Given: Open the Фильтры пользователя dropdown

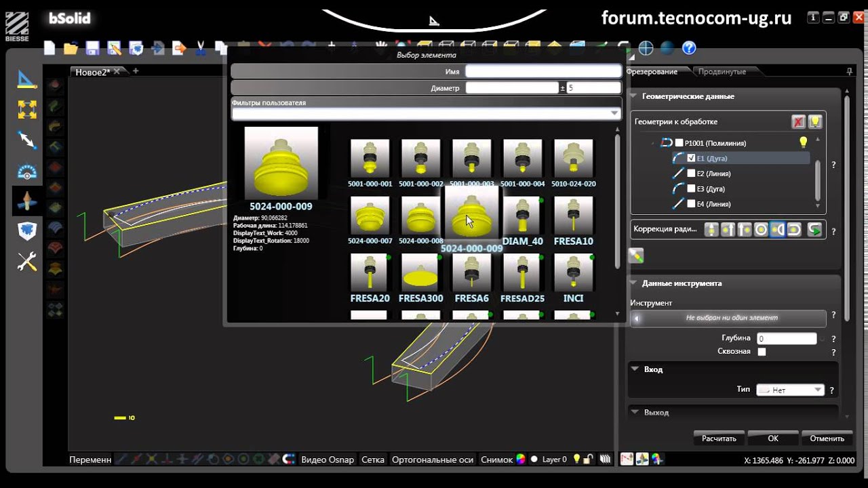Looking at the screenshot, I should [x=427, y=114].
